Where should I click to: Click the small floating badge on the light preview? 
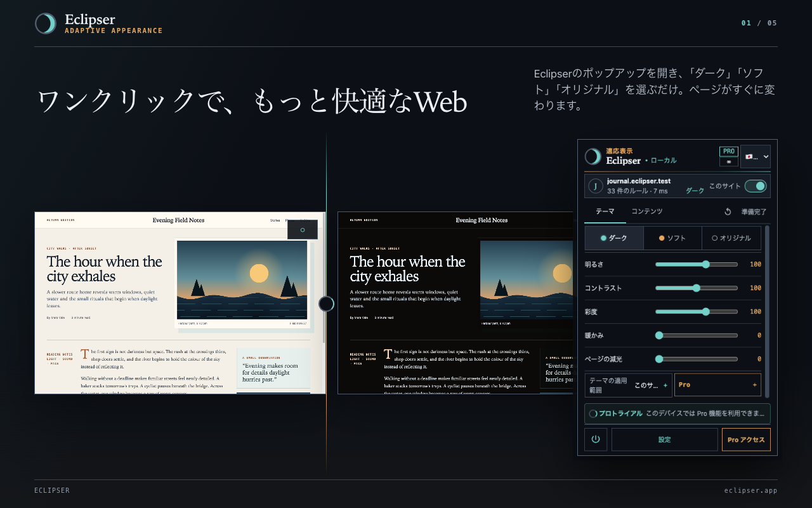pyautogui.click(x=303, y=230)
